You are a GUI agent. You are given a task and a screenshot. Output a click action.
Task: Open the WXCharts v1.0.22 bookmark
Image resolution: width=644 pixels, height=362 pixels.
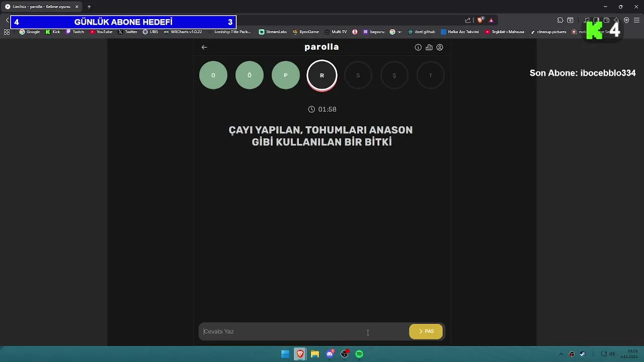(x=183, y=32)
